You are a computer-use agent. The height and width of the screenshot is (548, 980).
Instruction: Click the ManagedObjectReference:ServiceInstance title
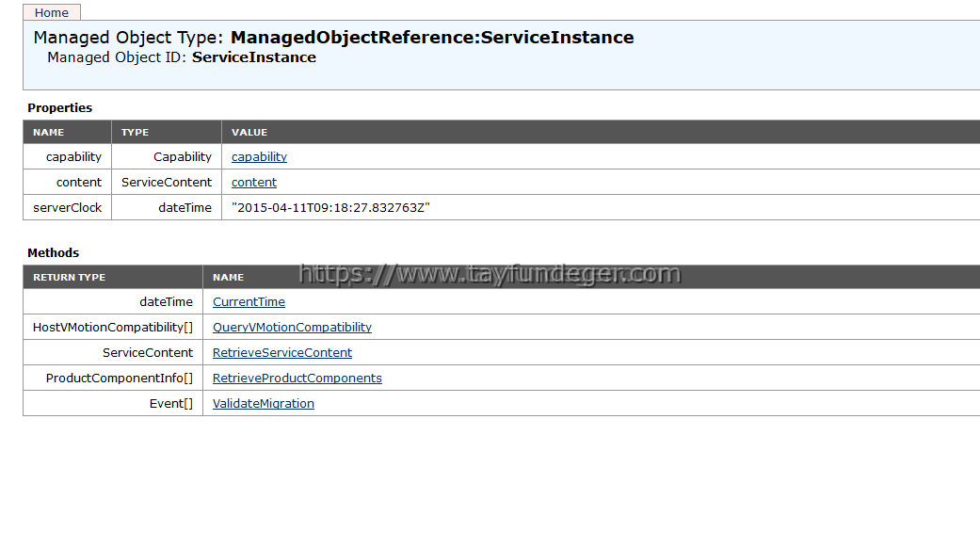432,38
